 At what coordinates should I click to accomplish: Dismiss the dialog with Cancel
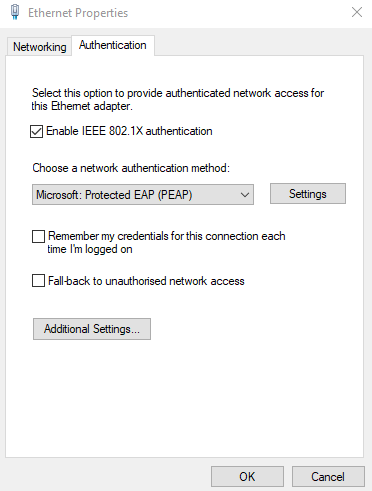[x=328, y=477]
